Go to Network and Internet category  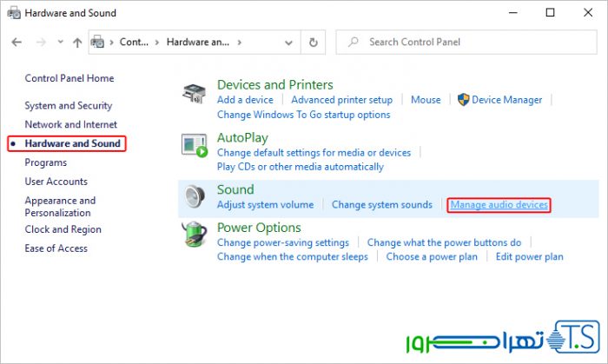point(71,124)
